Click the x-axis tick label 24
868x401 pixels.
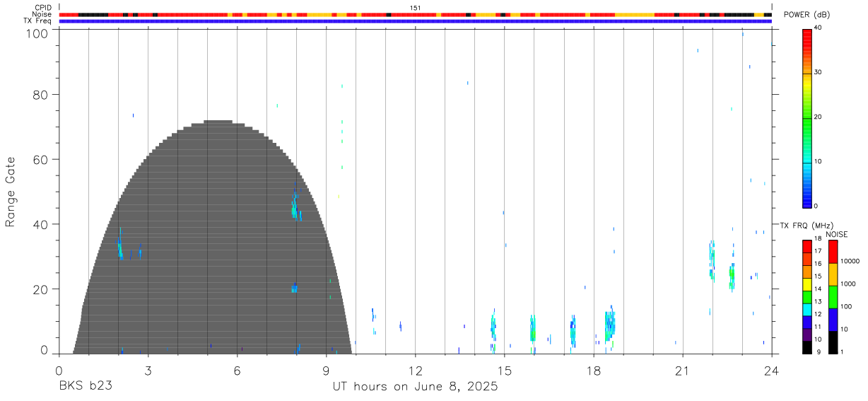[x=771, y=371]
